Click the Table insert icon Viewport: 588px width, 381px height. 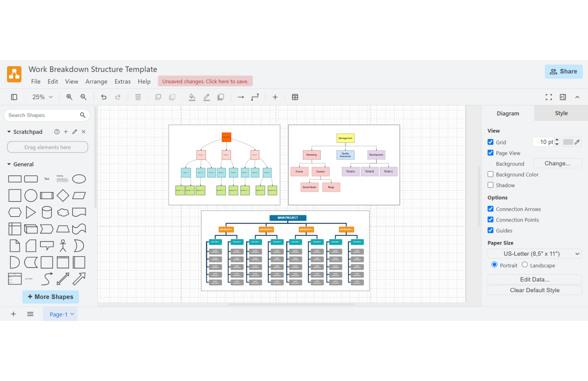pyautogui.click(x=295, y=97)
